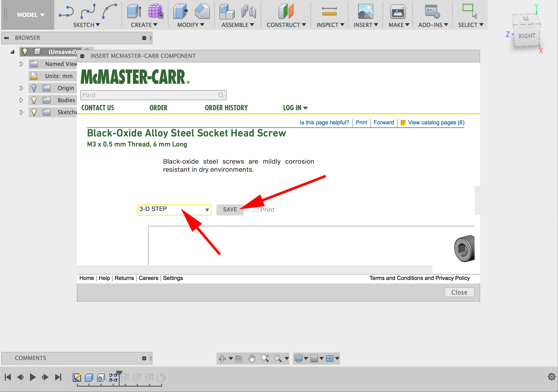The width and height of the screenshot is (558, 392).
Task: Click the socket head screw thumbnail
Action: point(464,249)
